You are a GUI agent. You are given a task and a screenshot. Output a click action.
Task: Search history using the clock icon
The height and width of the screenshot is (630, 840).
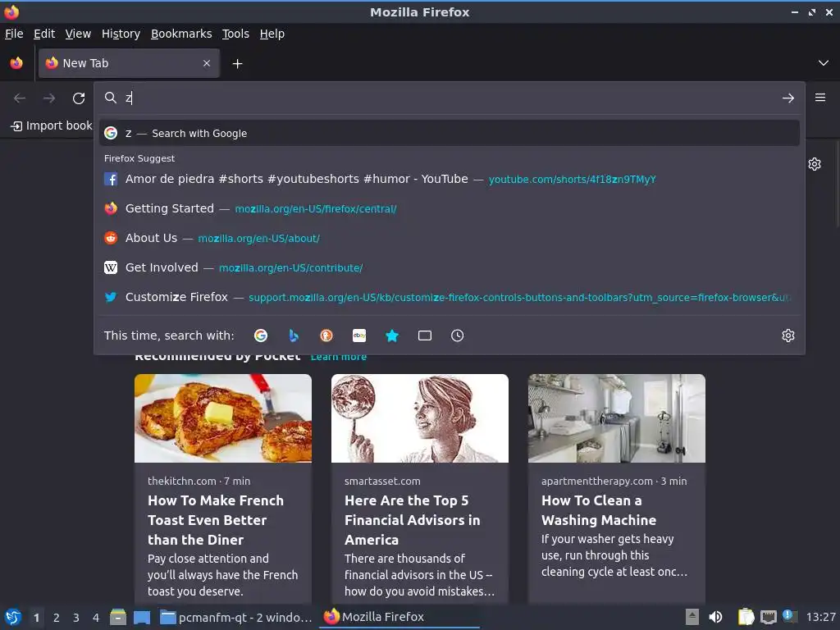(458, 336)
